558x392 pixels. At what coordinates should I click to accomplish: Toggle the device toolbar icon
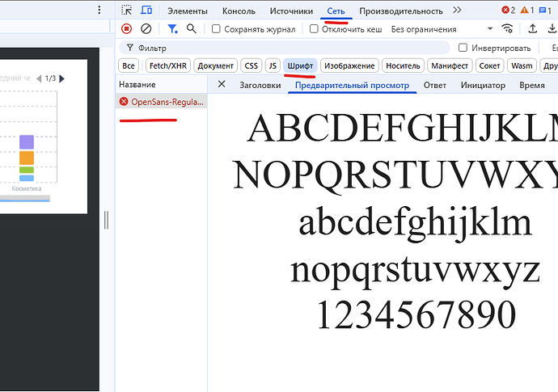click(x=146, y=11)
